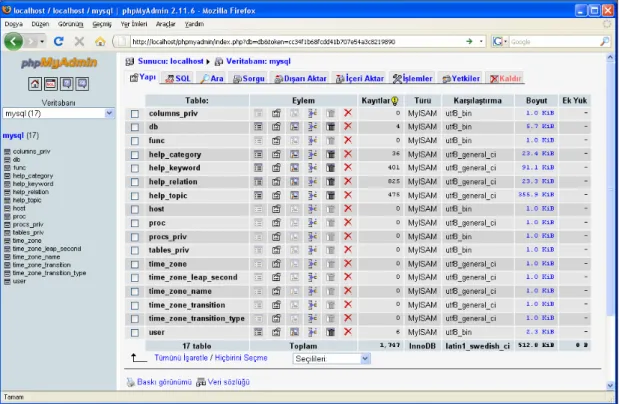This screenshot has width=619, height=404.
Task: Check the tables_priv table checkbox
Action: (135, 251)
